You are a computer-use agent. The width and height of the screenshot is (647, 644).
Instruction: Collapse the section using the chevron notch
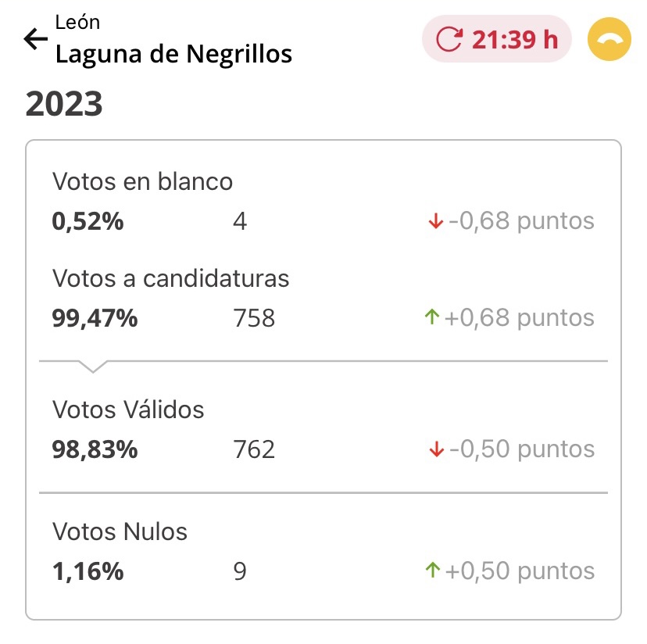coord(93,367)
